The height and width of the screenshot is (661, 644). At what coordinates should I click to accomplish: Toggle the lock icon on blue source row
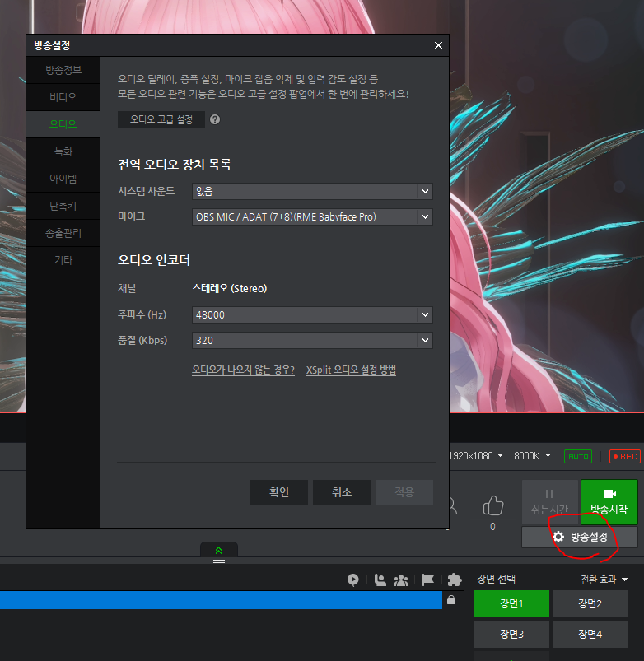[451, 599]
